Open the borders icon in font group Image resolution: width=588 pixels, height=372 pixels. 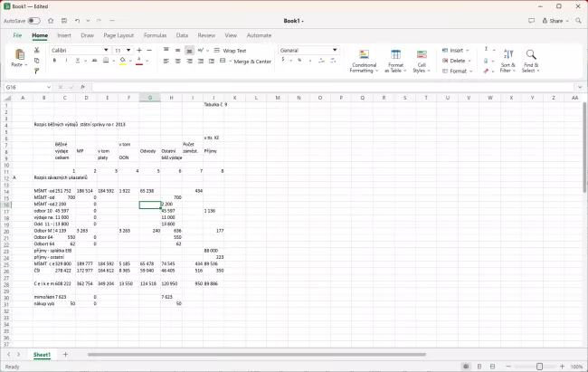pos(106,61)
